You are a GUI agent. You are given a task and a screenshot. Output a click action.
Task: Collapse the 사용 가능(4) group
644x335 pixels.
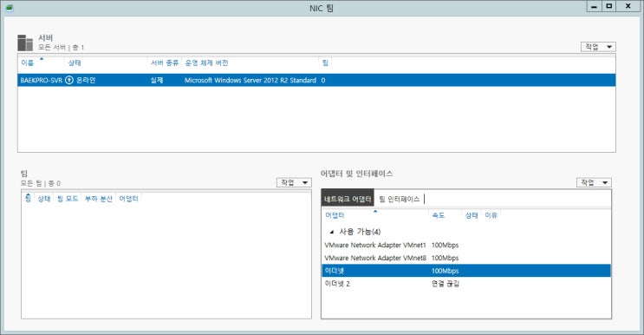[331, 232]
